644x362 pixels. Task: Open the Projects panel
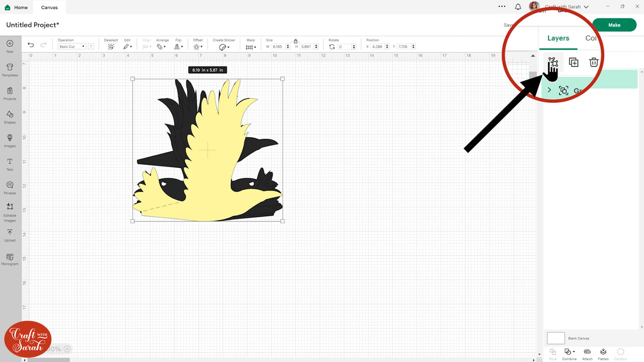pyautogui.click(x=10, y=91)
